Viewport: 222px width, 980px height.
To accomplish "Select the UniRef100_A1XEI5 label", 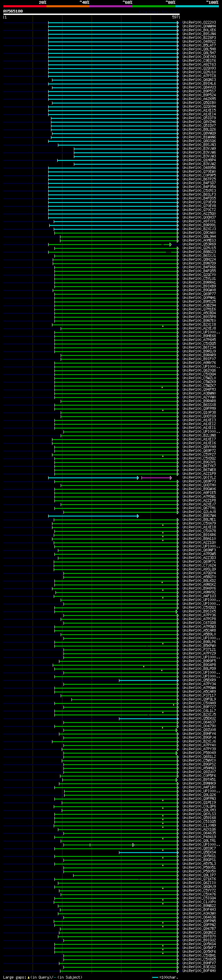I will pos(199,110).
